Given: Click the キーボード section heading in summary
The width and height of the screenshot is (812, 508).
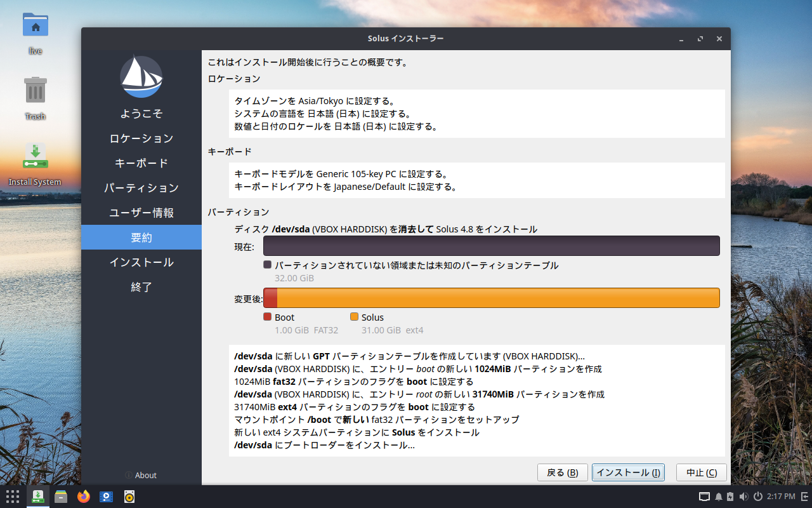Looking at the screenshot, I should [230, 152].
